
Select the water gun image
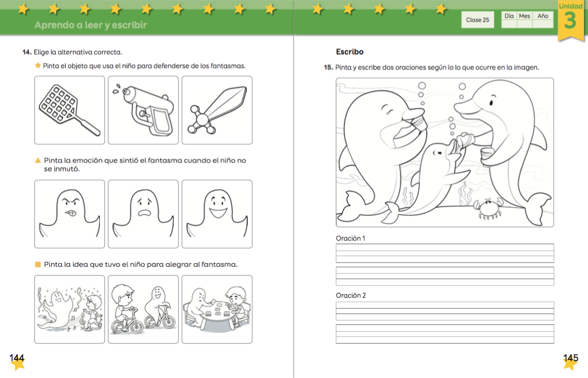click(143, 110)
